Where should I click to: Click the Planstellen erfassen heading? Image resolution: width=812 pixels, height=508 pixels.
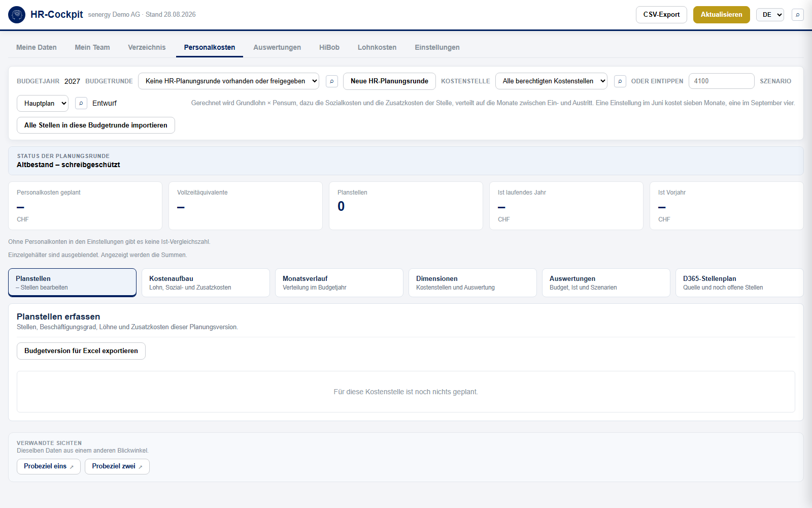click(x=58, y=316)
